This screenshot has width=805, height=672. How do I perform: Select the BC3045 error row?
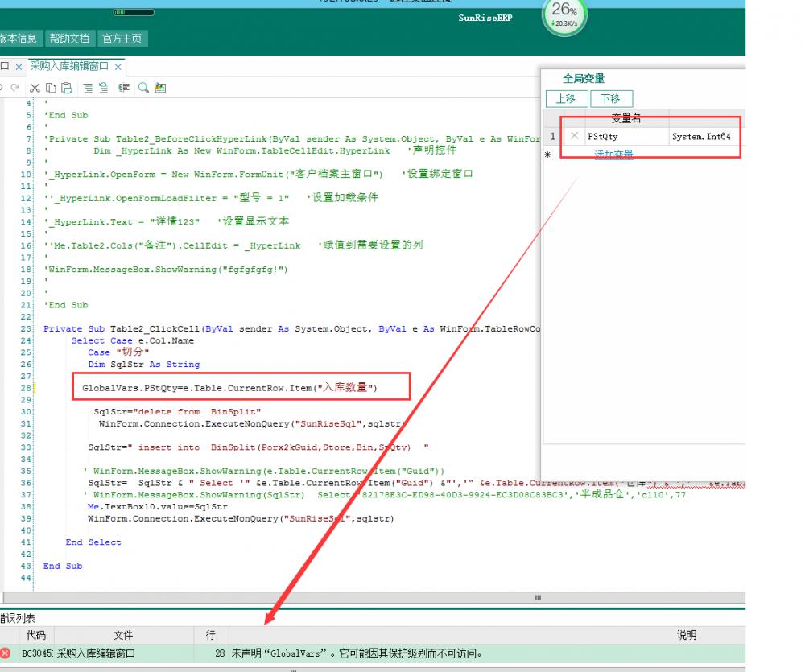(373, 653)
